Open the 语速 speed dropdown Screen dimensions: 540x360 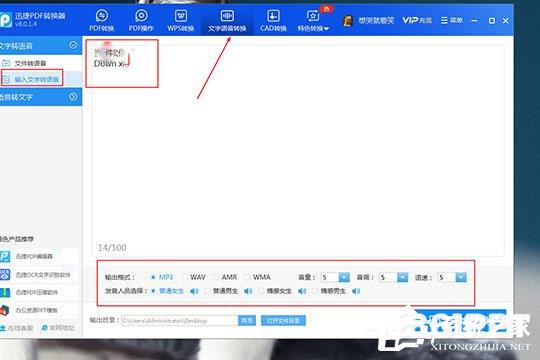(461, 277)
